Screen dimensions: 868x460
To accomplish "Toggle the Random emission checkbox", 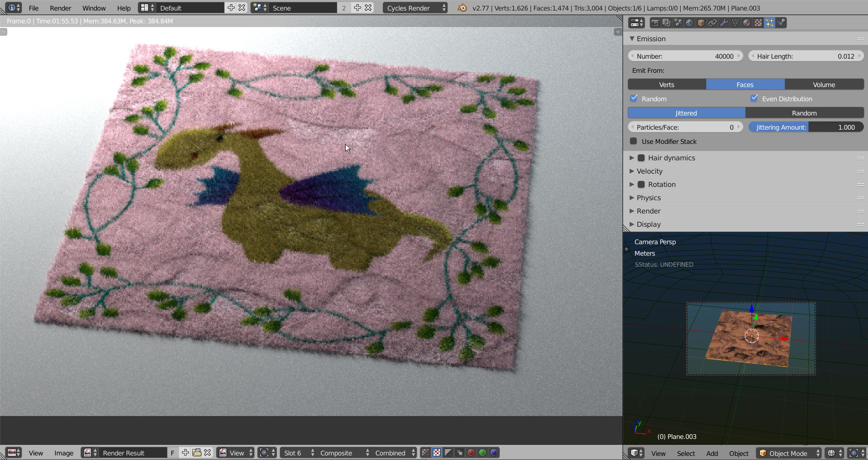I will point(634,99).
